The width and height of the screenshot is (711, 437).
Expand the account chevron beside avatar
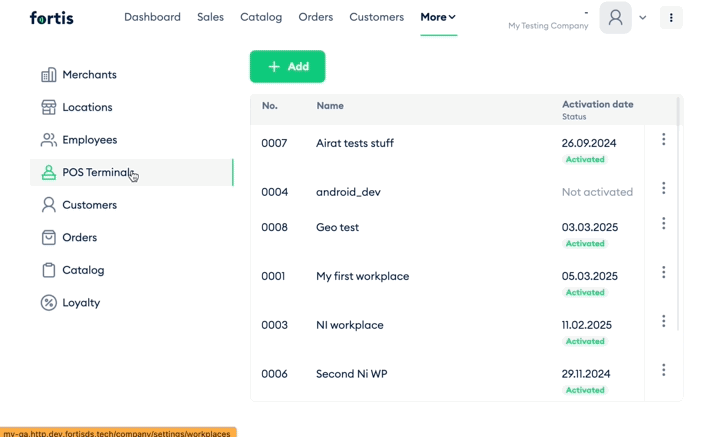point(643,18)
